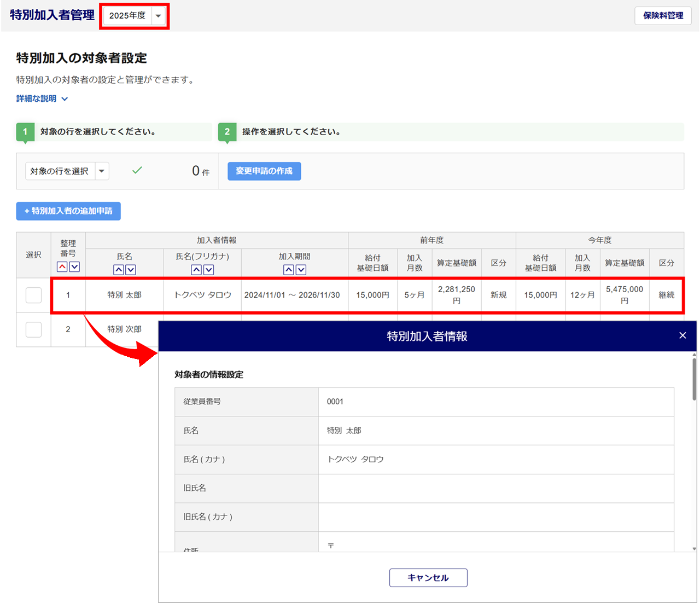700x603 pixels.
Task: Close the 特別加入者情報 dialog with X
Action: point(682,335)
